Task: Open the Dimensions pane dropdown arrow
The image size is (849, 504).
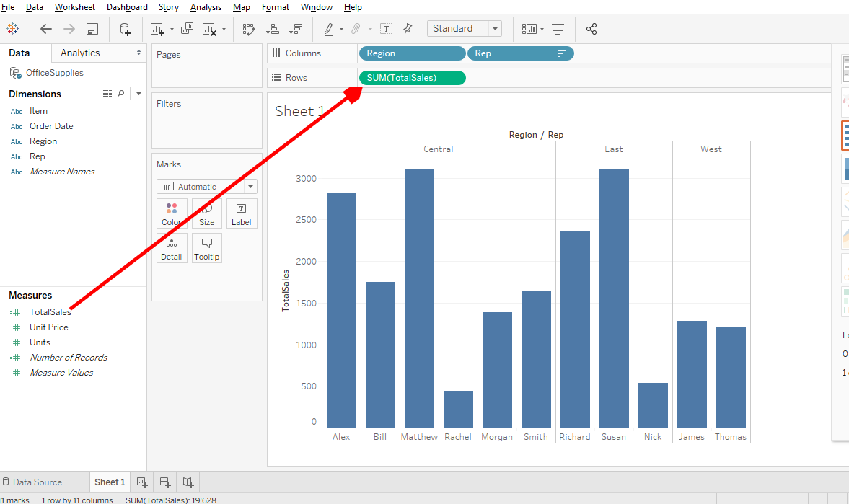Action: tap(138, 94)
